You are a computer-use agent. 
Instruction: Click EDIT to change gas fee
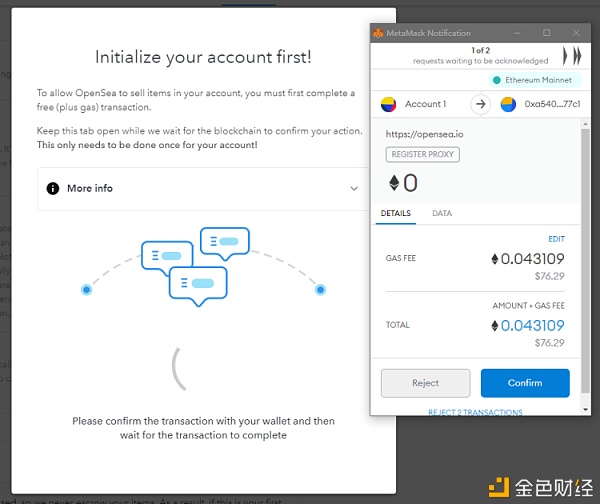[556, 239]
